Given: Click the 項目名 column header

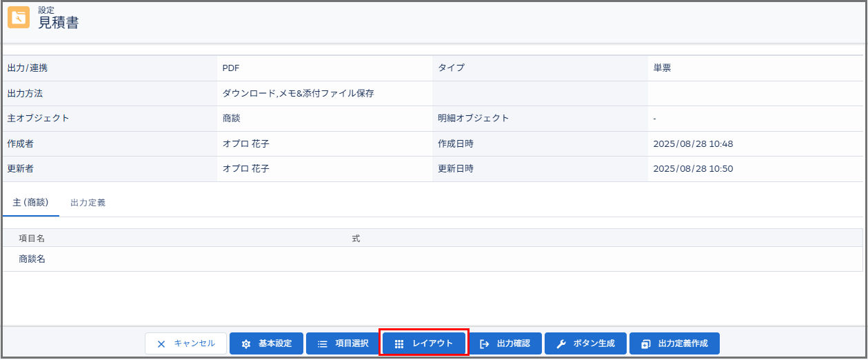Looking at the screenshot, I should (x=32, y=239).
